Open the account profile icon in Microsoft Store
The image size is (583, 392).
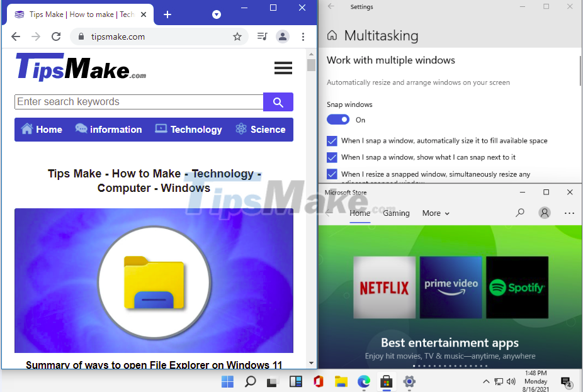545,213
